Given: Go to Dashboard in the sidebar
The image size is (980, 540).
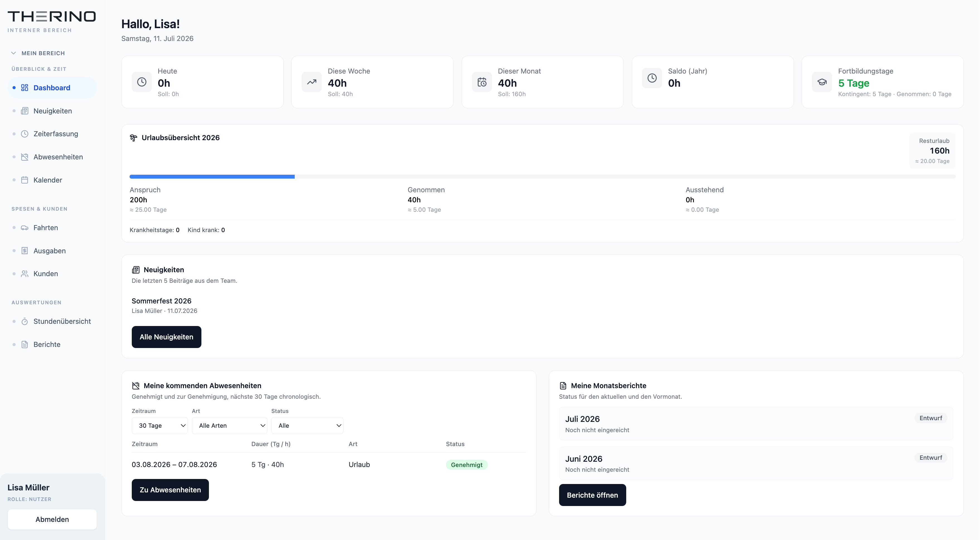Looking at the screenshot, I should [x=52, y=88].
